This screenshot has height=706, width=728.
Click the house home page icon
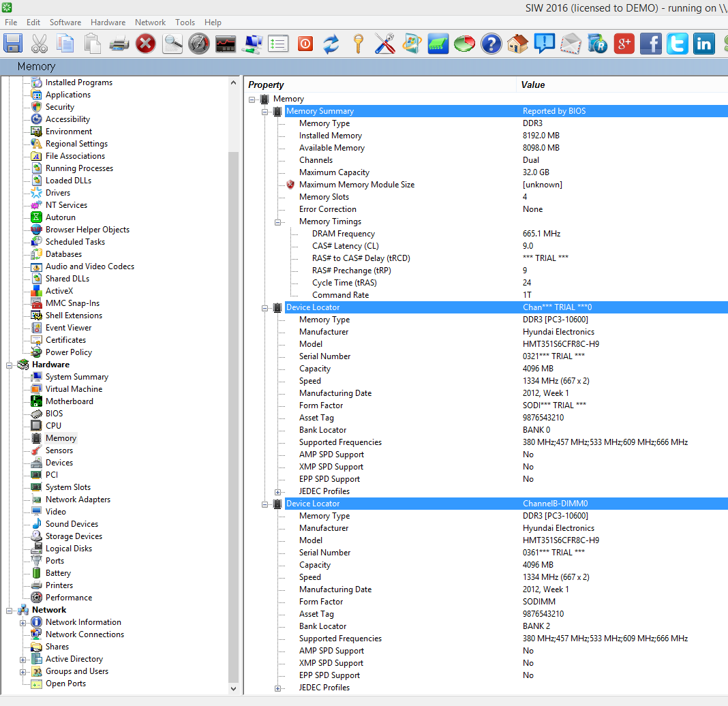(517, 44)
